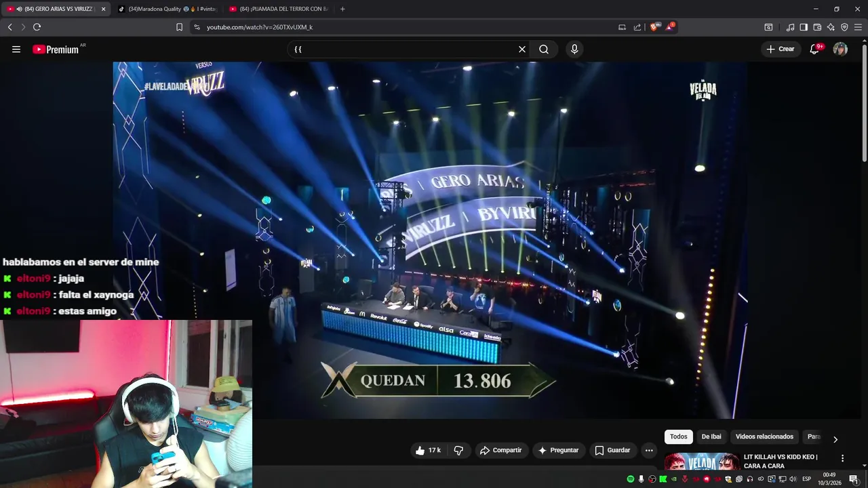Viewport: 868px width, 488px height.
Task: Open Windows notification center
Action: (x=854, y=479)
